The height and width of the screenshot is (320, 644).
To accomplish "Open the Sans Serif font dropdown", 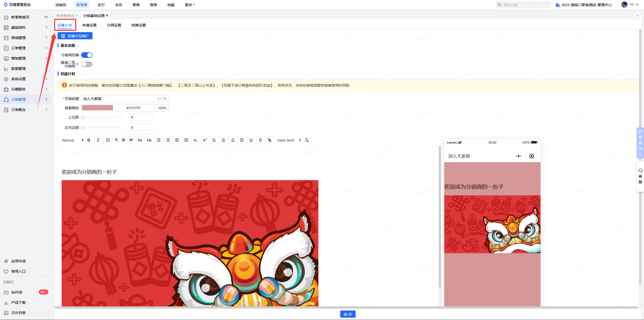I will 289,140.
